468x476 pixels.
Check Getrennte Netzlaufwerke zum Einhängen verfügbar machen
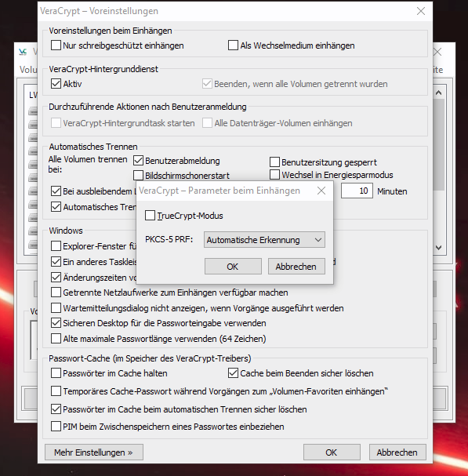coord(56,293)
